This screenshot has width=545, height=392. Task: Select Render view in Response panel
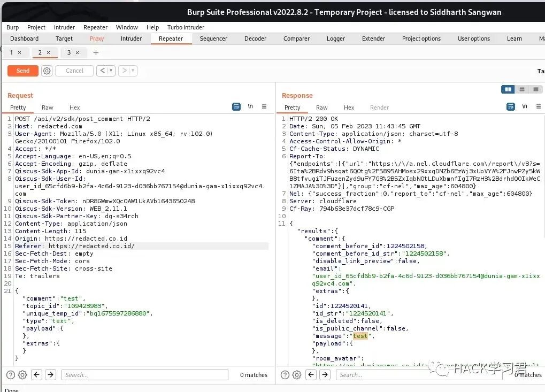point(379,107)
